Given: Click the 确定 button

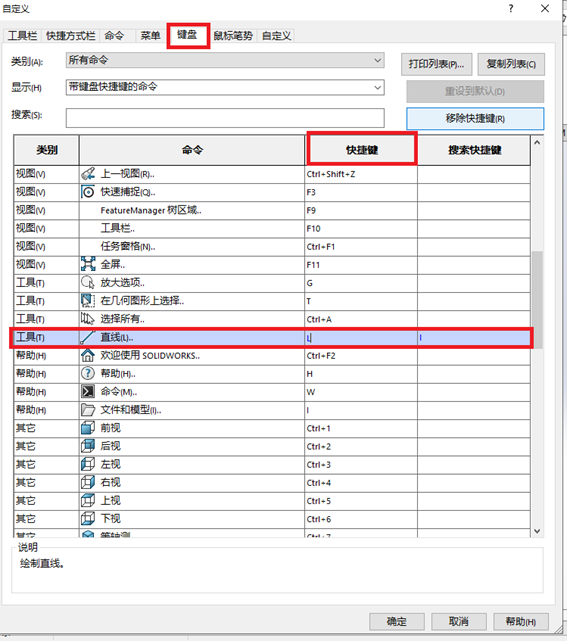Looking at the screenshot, I should tap(397, 621).
